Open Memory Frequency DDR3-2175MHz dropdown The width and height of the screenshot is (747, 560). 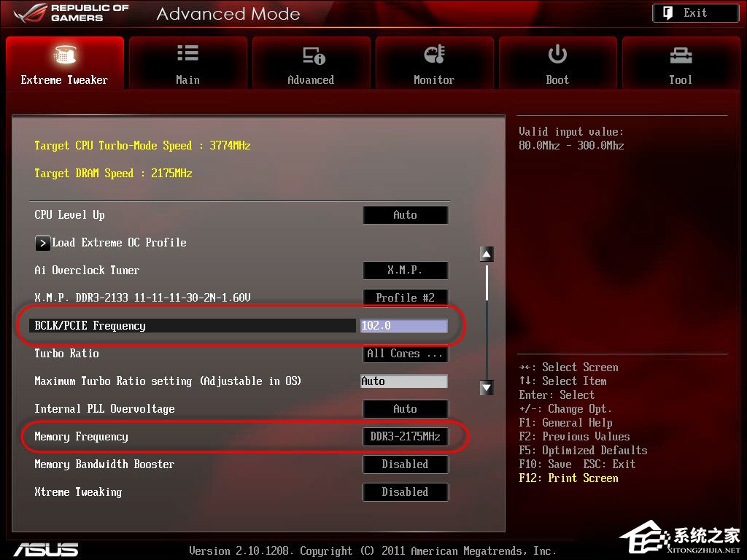click(406, 436)
